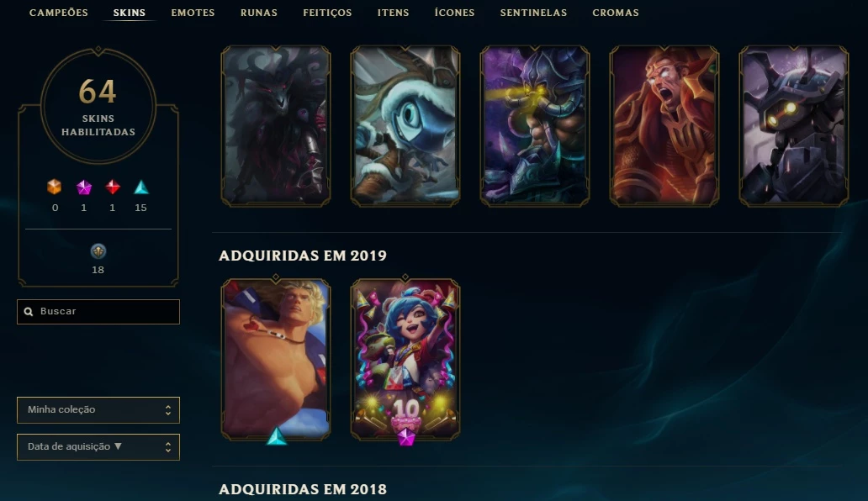Select the screaming red-armored skin card
Image resolution: width=868 pixels, height=501 pixels.
tap(664, 126)
